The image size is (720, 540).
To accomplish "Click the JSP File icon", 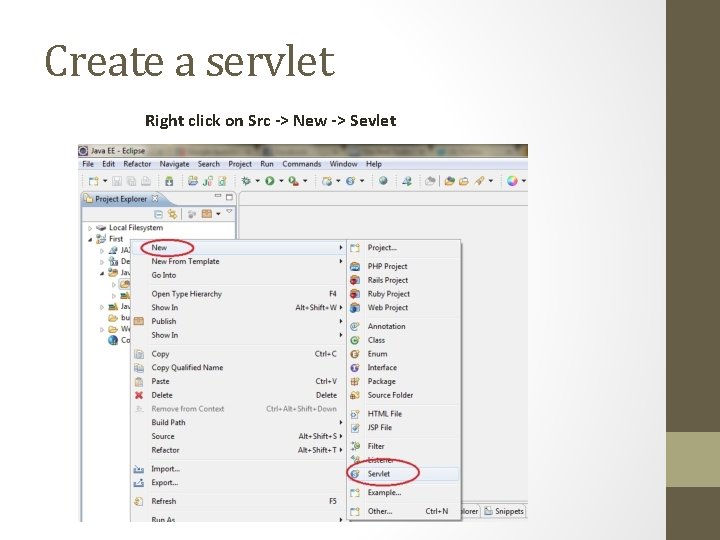I will [354, 428].
